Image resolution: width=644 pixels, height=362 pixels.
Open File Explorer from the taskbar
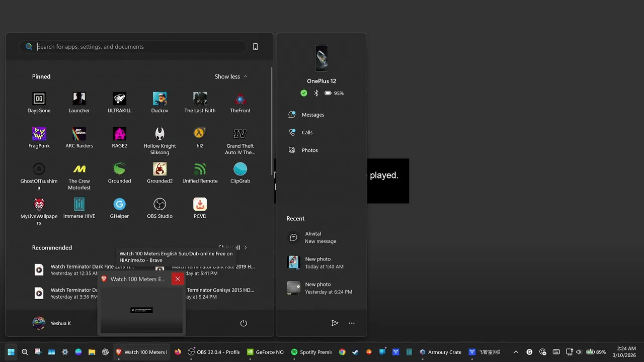tap(92, 352)
